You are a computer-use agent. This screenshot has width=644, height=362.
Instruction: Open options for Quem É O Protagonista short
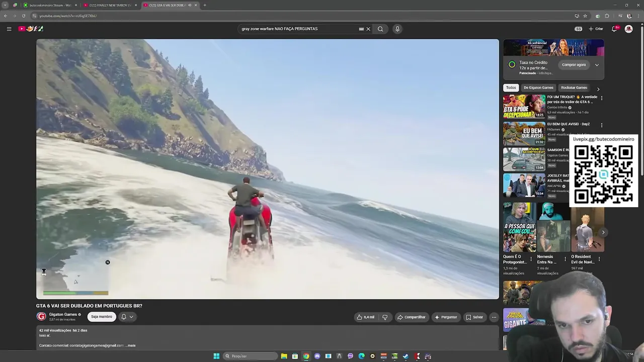(x=531, y=259)
